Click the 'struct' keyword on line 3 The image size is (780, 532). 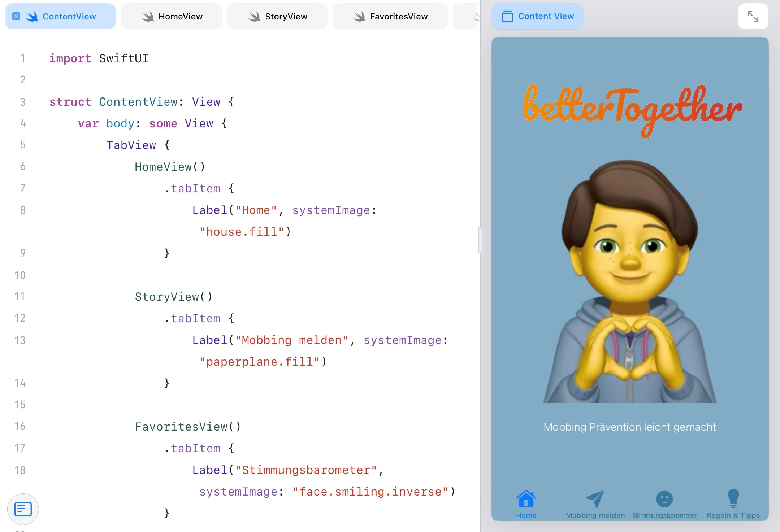coord(70,102)
